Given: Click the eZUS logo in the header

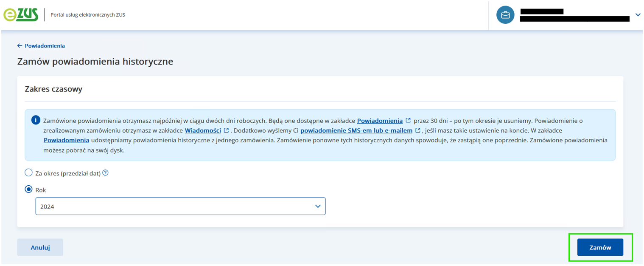Looking at the screenshot, I should tap(21, 14).
